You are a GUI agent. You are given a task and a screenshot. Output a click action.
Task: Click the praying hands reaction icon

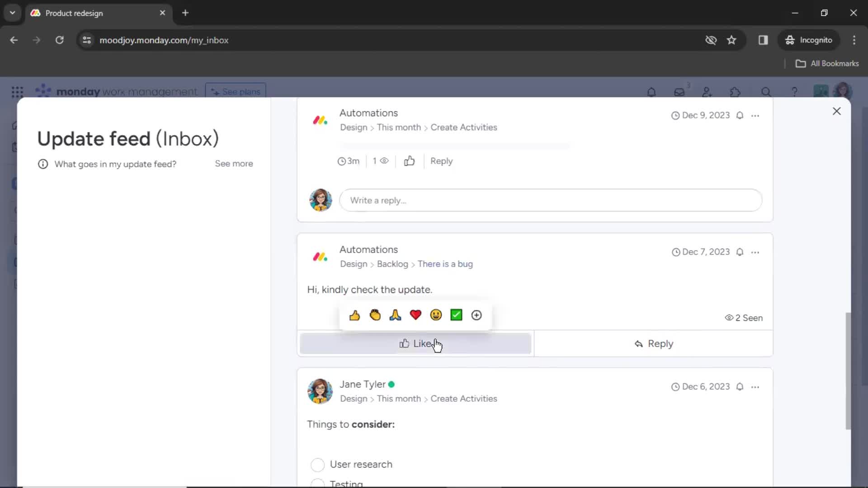point(395,314)
